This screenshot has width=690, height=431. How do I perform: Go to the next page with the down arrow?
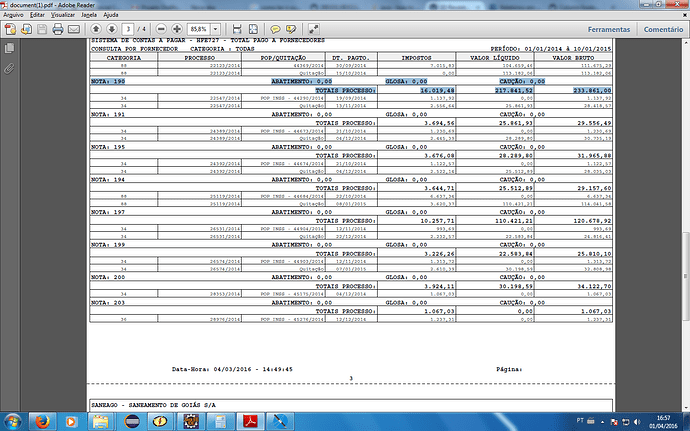pos(112,29)
